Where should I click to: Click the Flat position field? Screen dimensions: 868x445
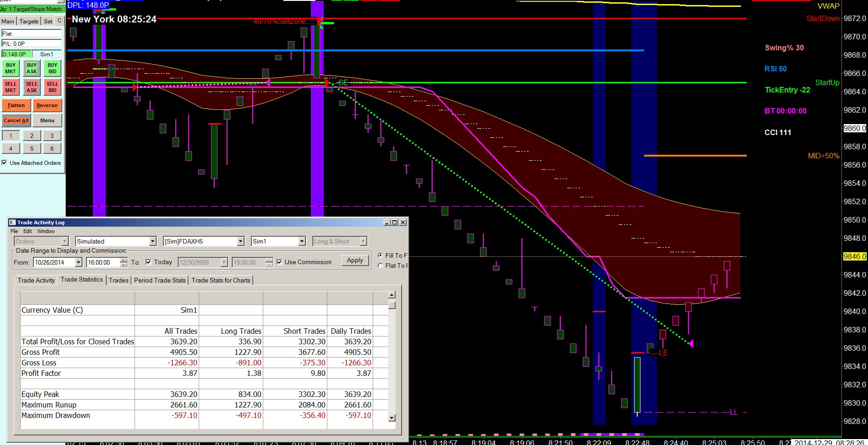click(32, 33)
